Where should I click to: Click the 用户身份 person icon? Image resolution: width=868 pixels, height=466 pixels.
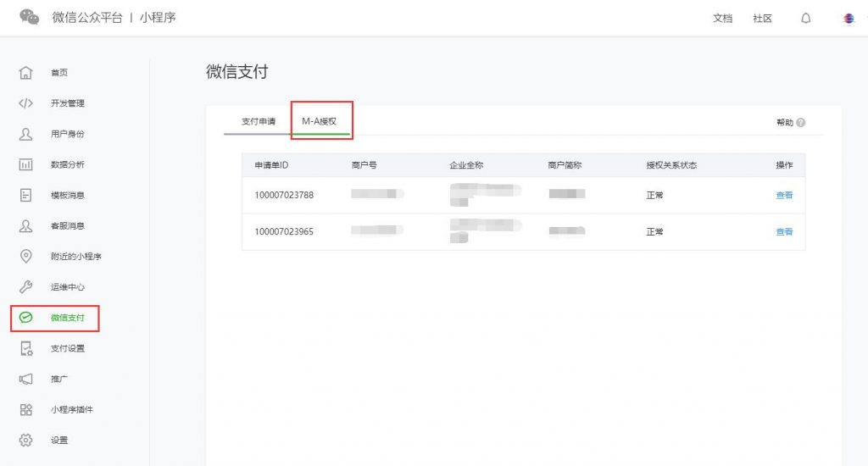pyautogui.click(x=26, y=134)
